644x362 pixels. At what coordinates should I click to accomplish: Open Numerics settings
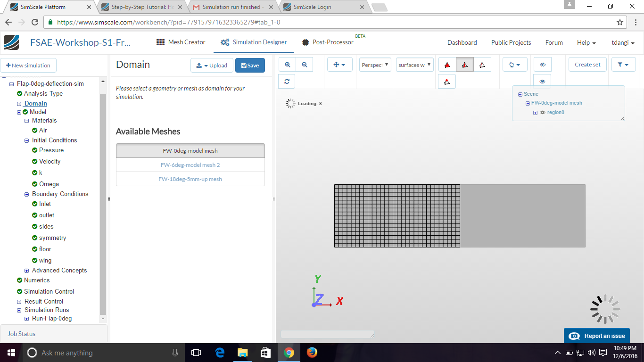[37, 280]
